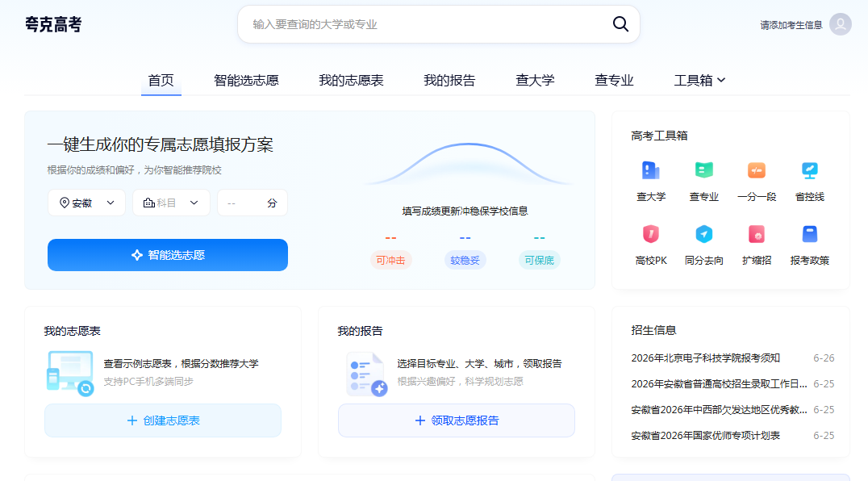The width and height of the screenshot is (868, 481).
Task: Open the 高校PK tool icon
Action: 651,233
